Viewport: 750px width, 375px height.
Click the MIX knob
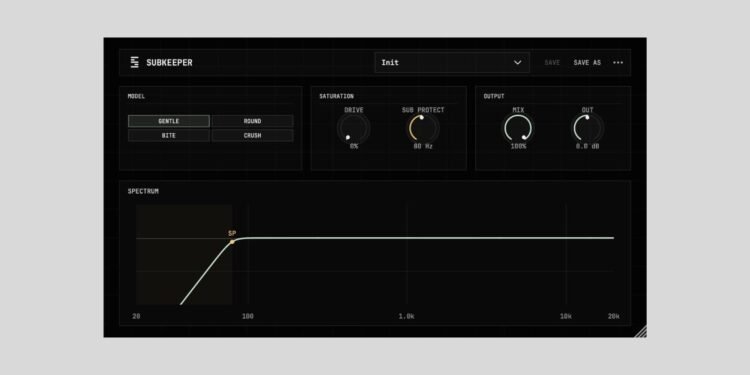[x=518, y=128]
